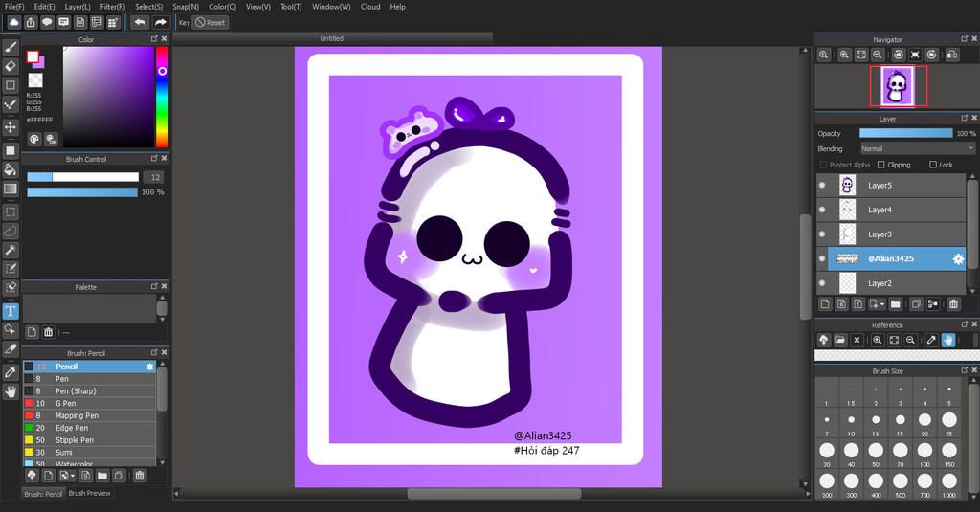Viewport: 980px width, 512px height.
Task: Pick the Hand pan tool
Action: [11, 391]
